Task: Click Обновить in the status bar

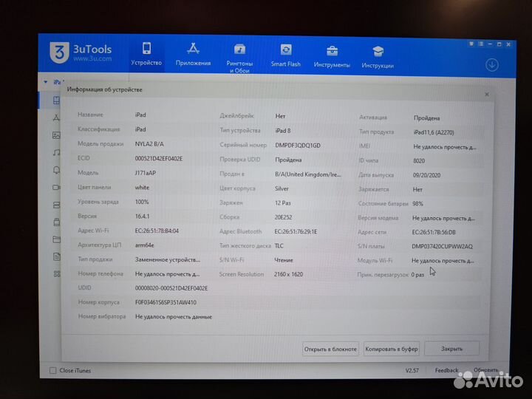Action: (485, 370)
